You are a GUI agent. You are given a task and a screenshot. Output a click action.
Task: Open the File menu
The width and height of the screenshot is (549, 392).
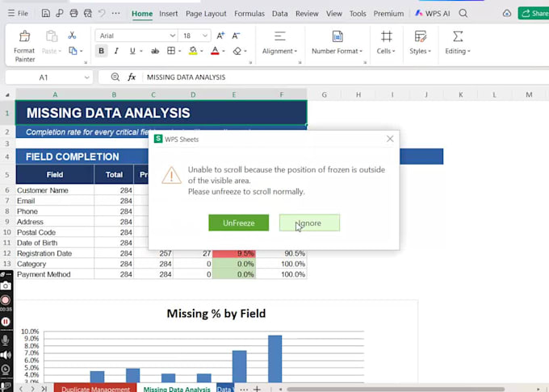pos(19,13)
